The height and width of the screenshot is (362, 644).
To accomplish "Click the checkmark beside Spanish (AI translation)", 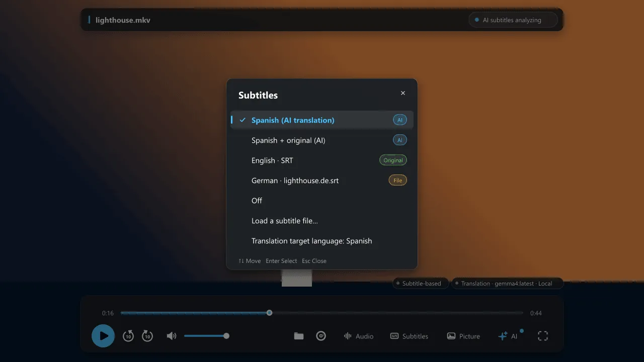I will point(243,120).
